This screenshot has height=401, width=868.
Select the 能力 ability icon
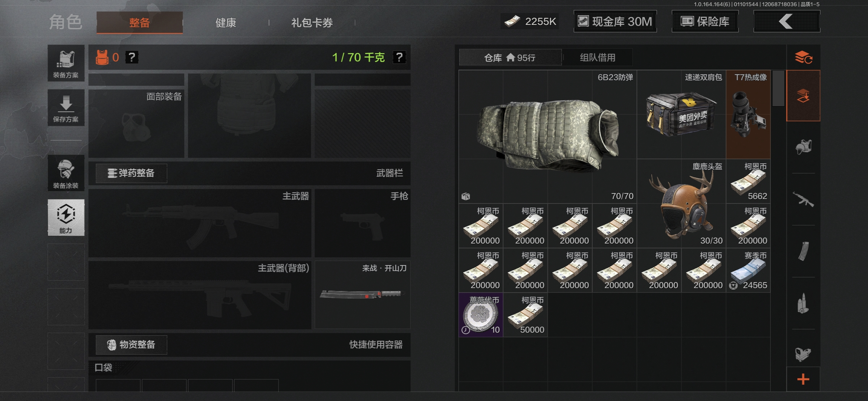[x=66, y=218]
